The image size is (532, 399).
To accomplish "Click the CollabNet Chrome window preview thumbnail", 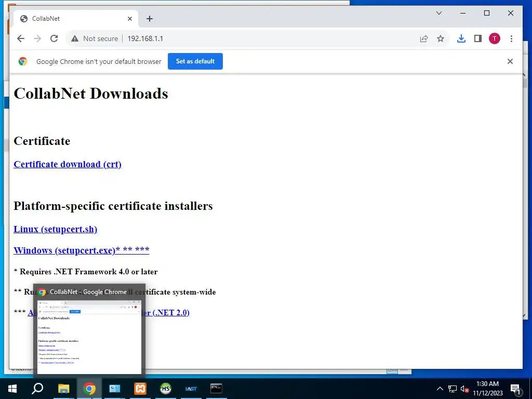I will tap(89, 337).
